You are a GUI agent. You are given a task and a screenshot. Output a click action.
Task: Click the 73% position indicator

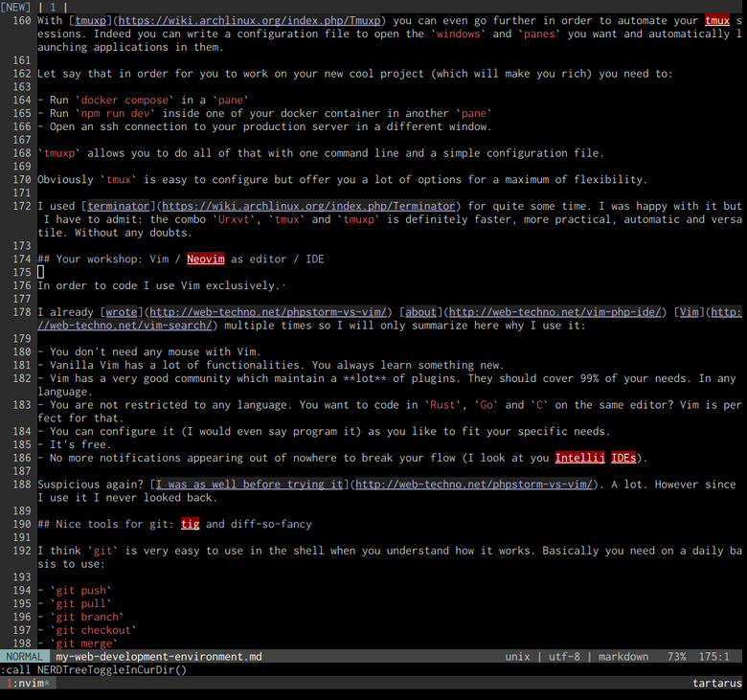pyautogui.click(x=676, y=657)
